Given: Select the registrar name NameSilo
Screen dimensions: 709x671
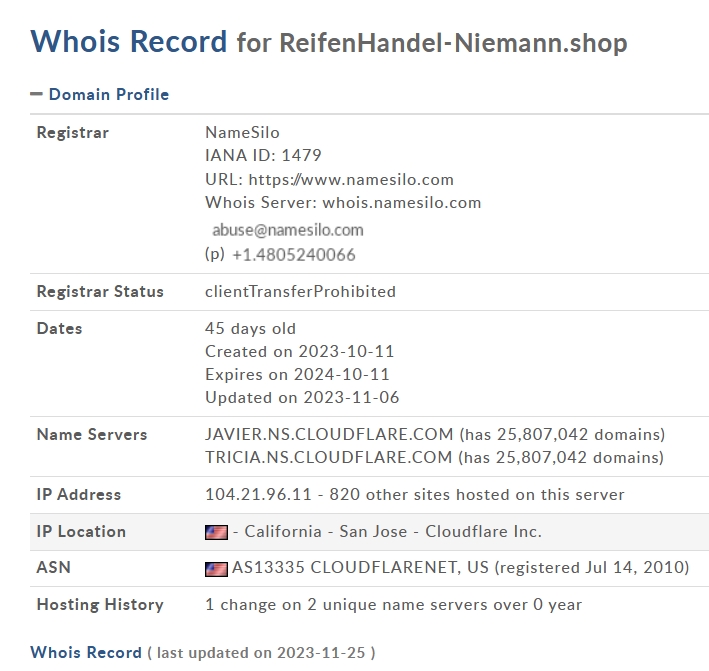Looking at the screenshot, I should [x=242, y=132].
